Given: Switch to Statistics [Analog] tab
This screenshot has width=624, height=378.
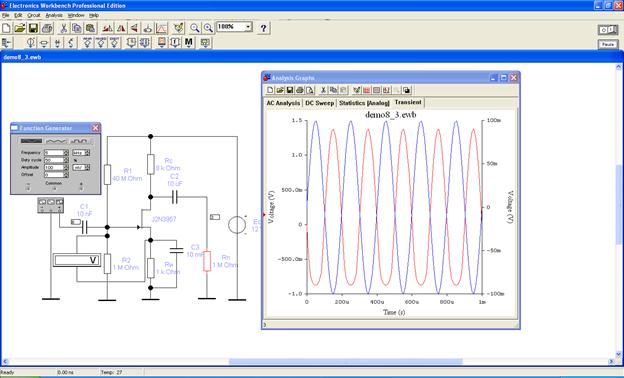Looking at the screenshot, I should (364, 103).
